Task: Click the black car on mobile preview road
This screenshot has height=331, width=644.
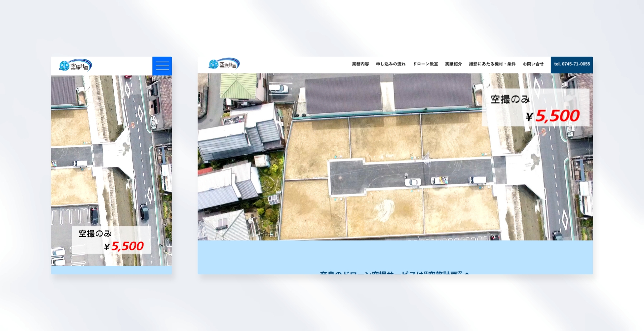Action: 144,212
